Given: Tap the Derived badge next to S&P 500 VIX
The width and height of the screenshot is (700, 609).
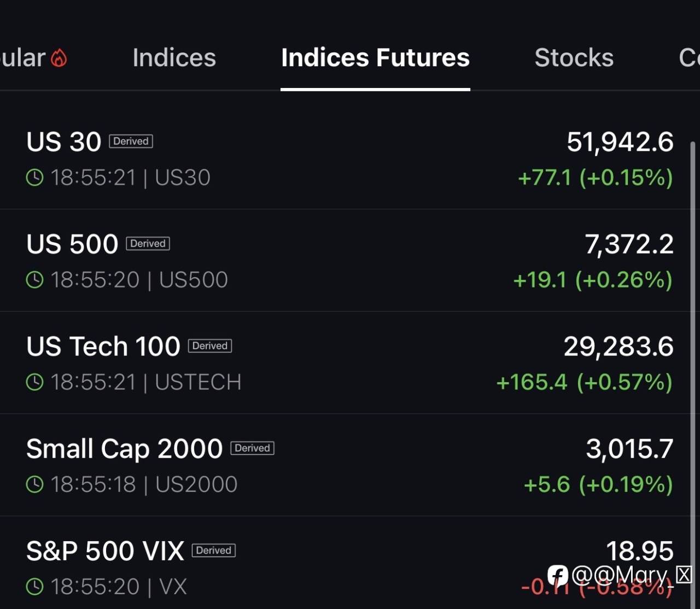Looking at the screenshot, I should [214, 550].
